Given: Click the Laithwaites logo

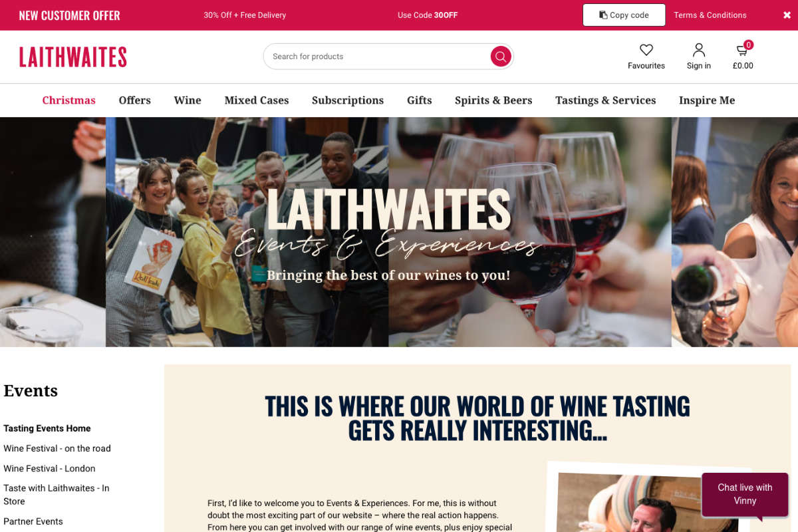Looking at the screenshot, I should click(x=73, y=57).
